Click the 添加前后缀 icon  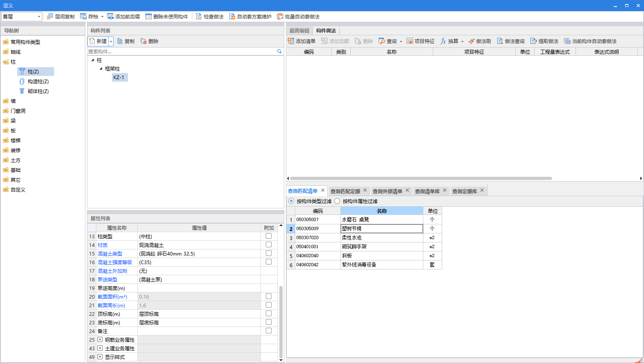(110, 16)
